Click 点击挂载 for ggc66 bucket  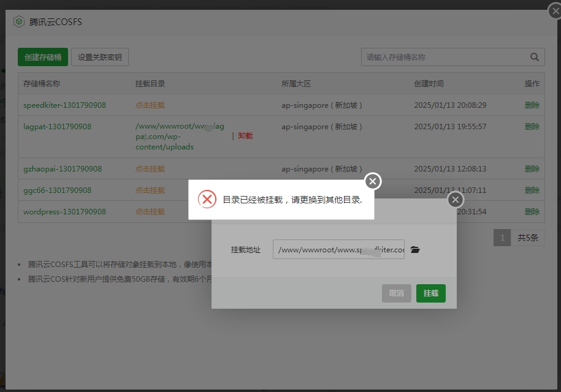point(150,190)
